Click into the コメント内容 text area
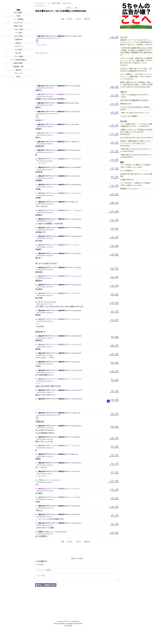 [77, 577]
